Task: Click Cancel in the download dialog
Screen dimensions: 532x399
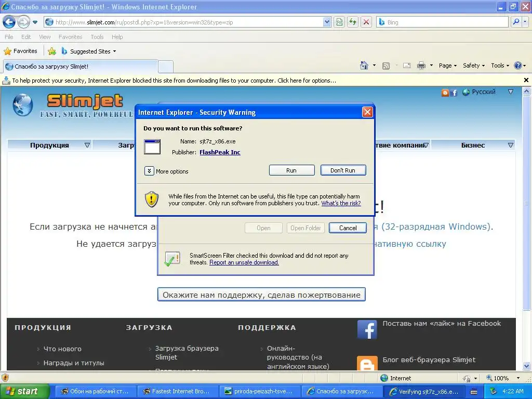Action: (348, 228)
